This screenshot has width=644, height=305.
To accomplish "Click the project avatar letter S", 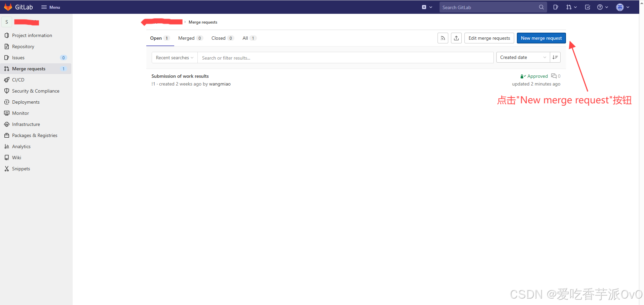I will [7, 22].
